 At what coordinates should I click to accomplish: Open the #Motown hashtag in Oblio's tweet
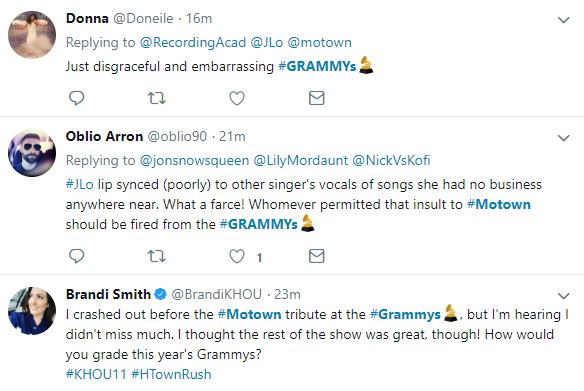pyautogui.click(x=499, y=204)
